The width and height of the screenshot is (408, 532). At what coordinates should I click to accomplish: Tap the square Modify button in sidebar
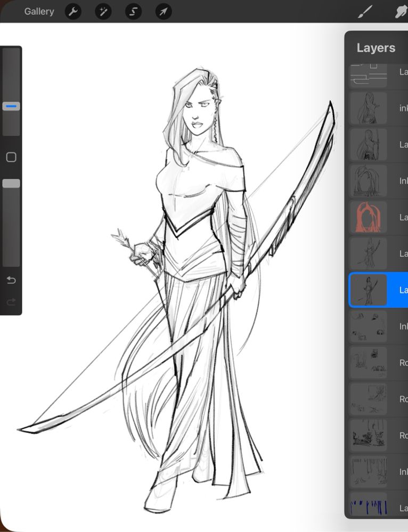tap(11, 157)
